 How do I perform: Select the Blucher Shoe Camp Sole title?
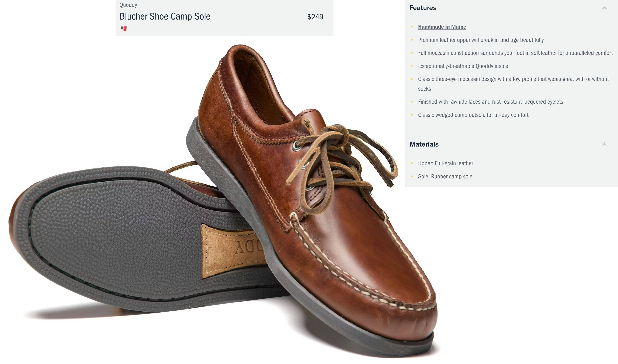(165, 16)
